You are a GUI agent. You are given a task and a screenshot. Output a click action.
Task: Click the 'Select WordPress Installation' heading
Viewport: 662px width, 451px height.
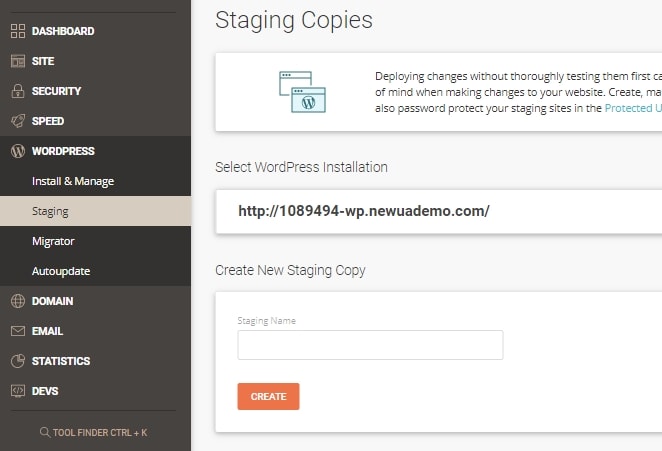(x=301, y=167)
